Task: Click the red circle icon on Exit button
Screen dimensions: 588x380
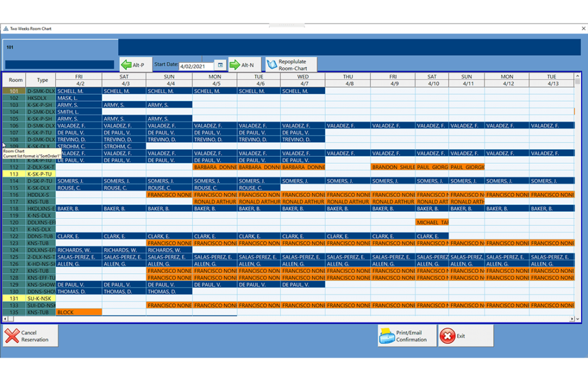Action: click(448, 337)
